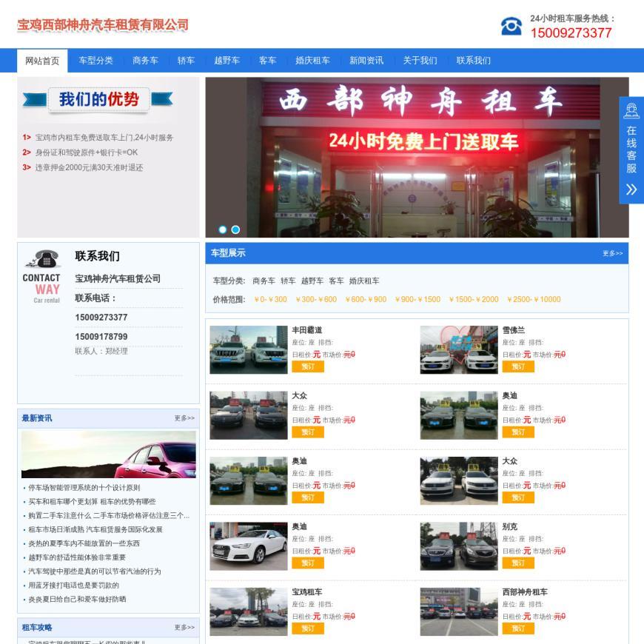The height and width of the screenshot is (644, 644).
Task: Open the online customer service headset icon
Action: click(631, 111)
